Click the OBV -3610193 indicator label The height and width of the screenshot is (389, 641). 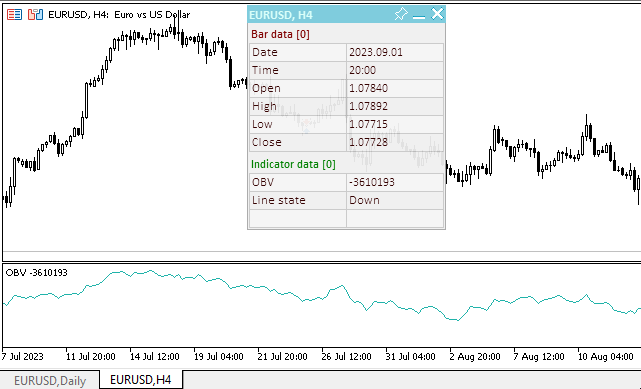pos(36,273)
